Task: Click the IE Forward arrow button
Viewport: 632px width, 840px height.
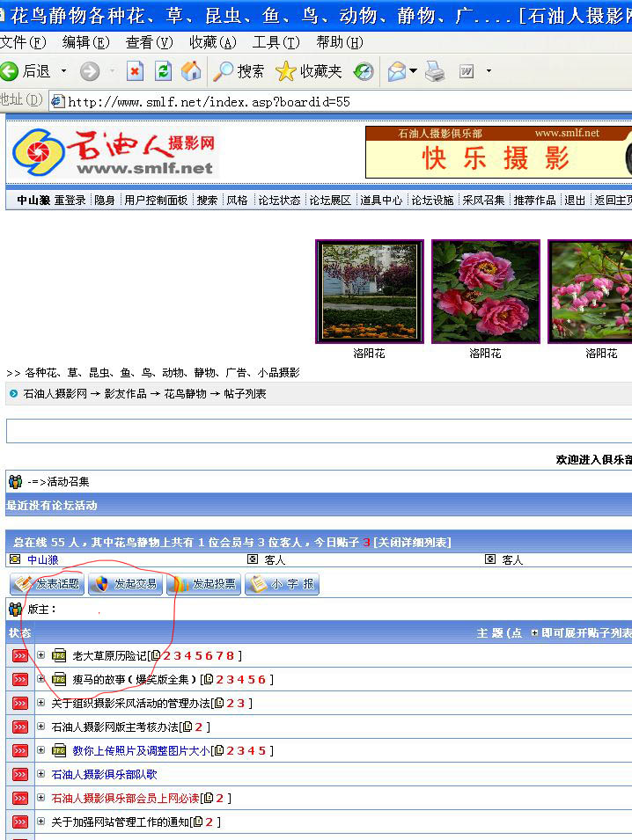Action: (90, 71)
